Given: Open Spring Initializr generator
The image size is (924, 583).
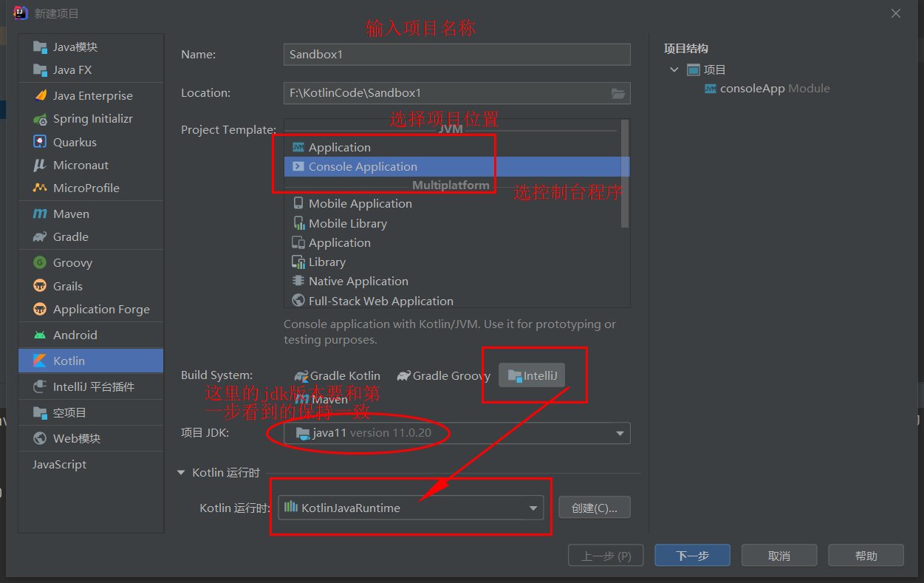Looking at the screenshot, I should pos(91,118).
